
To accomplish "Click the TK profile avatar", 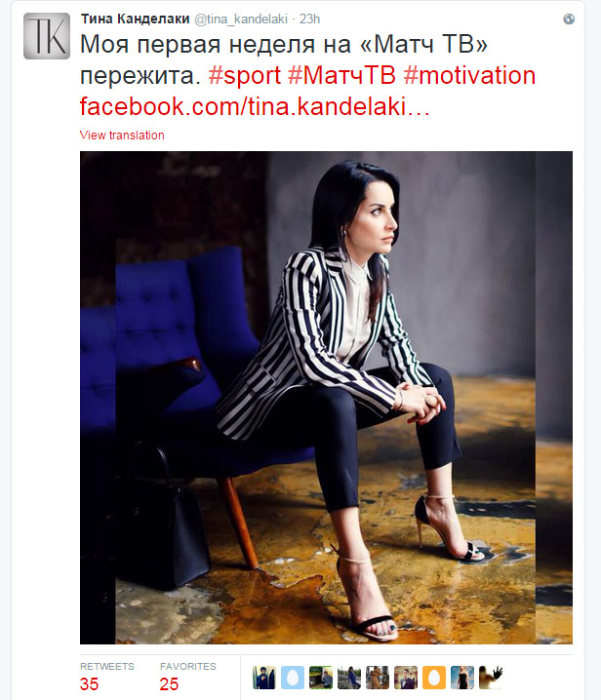I will (x=47, y=36).
